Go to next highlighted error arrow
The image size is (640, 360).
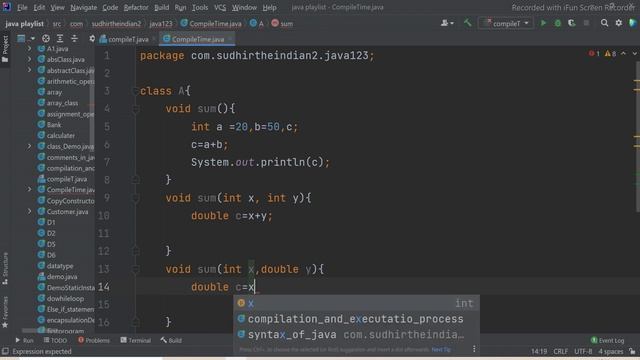[634, 53]
